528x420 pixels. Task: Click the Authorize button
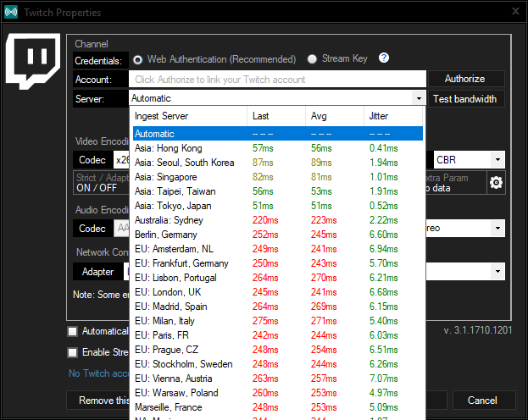click(464, 79)
